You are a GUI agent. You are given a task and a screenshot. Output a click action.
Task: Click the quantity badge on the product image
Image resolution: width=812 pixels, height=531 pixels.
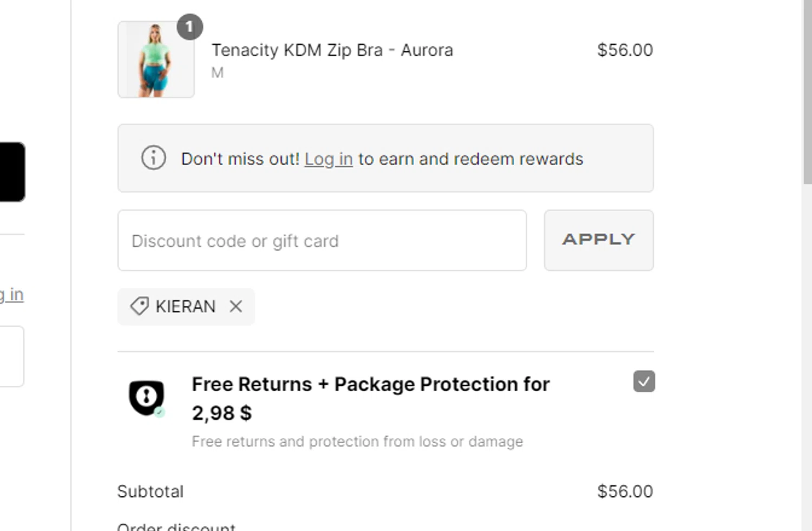(189, 27)
